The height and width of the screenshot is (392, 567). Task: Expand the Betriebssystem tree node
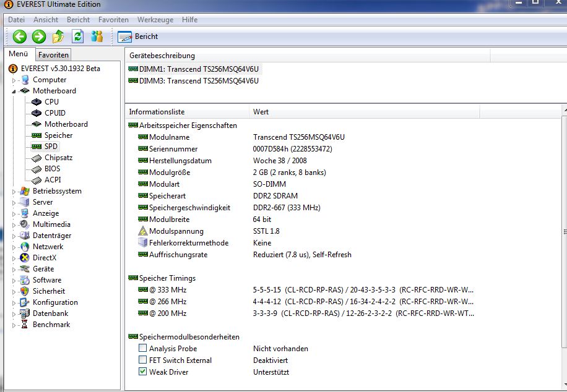(14, 192)
